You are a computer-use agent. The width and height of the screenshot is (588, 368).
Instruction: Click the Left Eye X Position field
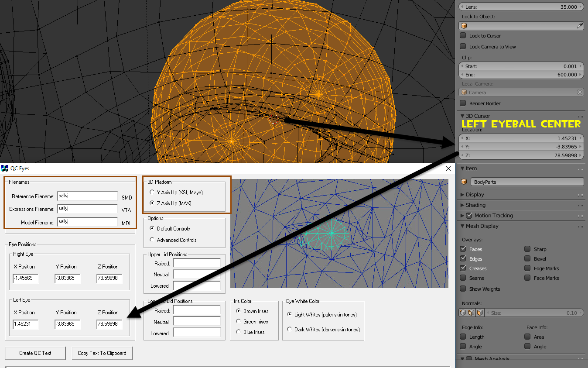point(26,324)
